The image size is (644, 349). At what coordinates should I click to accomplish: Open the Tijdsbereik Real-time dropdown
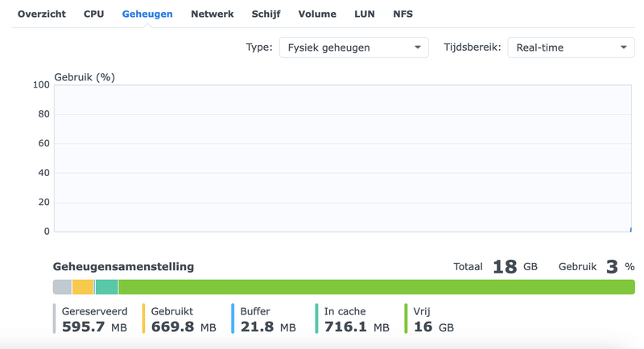[x=571, y=47]
